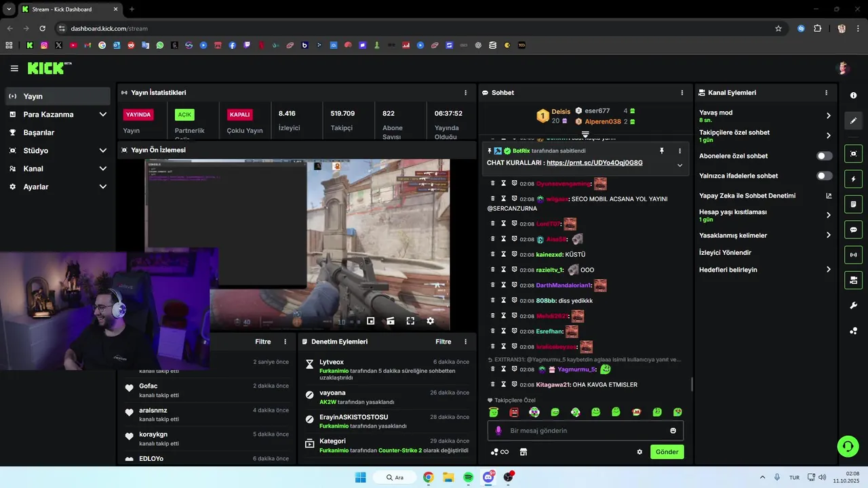This screenshot has width=868, height=488.
Task: Open the user profile avatar menu
Action: point(843,68)
